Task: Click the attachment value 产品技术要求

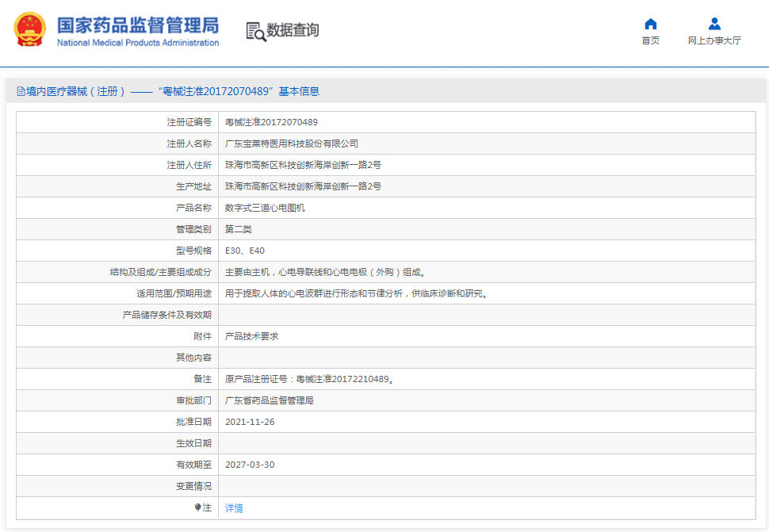Action: pos(251,336)
